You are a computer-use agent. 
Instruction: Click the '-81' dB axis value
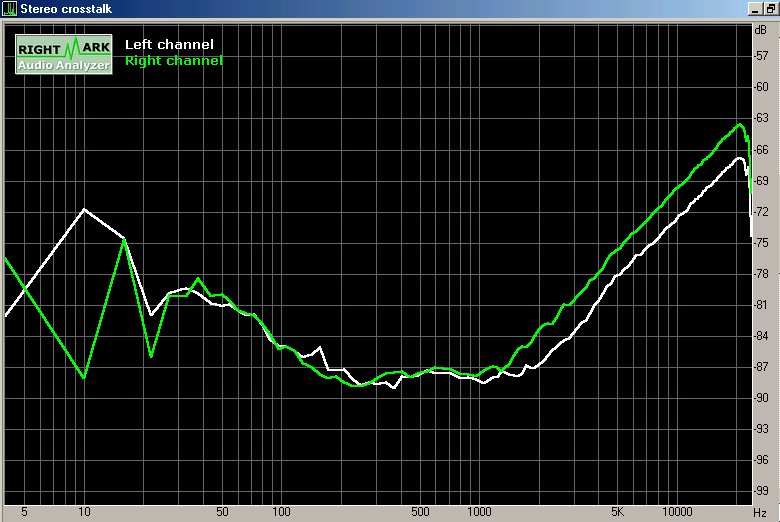point(761,305)
